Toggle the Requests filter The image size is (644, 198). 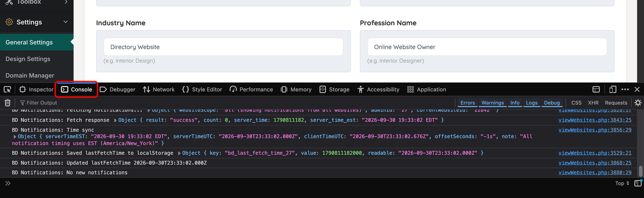pos(616,103)
